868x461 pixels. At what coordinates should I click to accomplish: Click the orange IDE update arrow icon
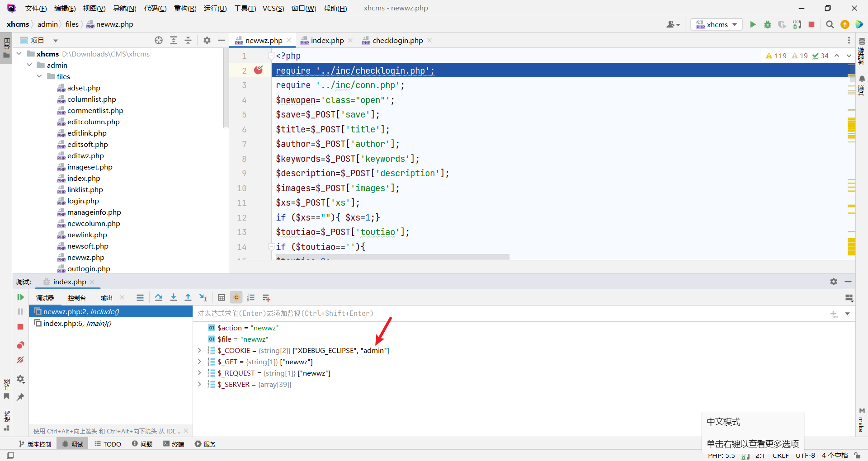pyautogui.click(x=845, y=24)
